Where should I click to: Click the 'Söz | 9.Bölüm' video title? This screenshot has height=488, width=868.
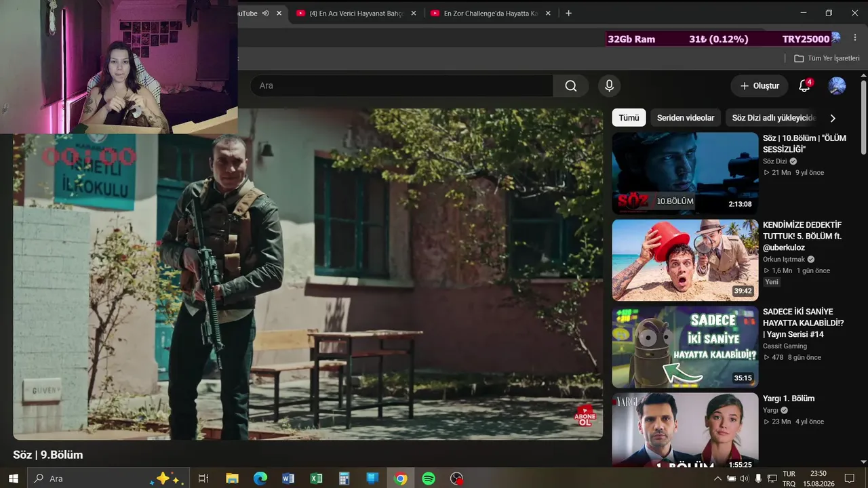tap(48, 455)
